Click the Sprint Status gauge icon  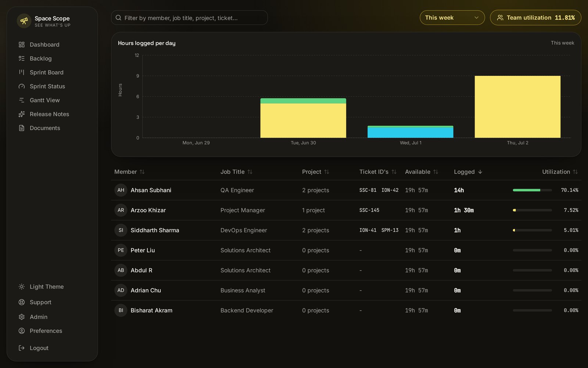coord(22,86)
